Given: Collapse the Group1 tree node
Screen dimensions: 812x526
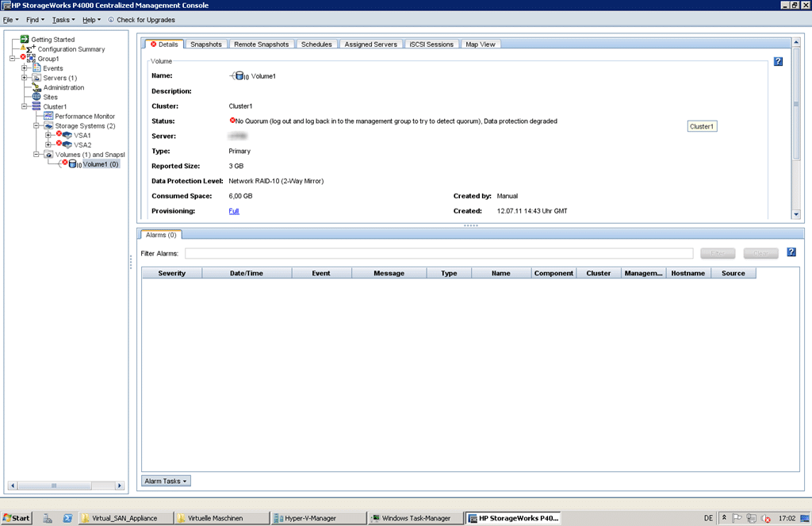Looking at the screenshot, I should coord(13,59).
